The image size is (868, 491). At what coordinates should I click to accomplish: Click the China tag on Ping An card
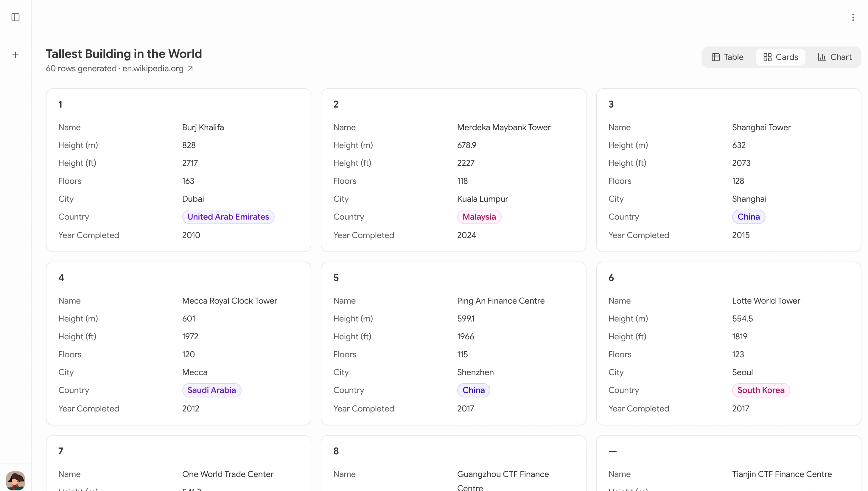click(473, 390)
